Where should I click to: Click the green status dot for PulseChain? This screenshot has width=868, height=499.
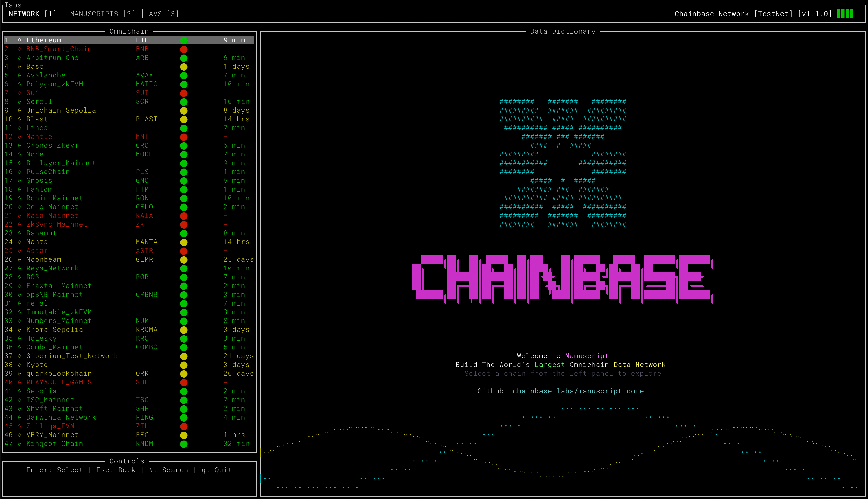(184, 172)
